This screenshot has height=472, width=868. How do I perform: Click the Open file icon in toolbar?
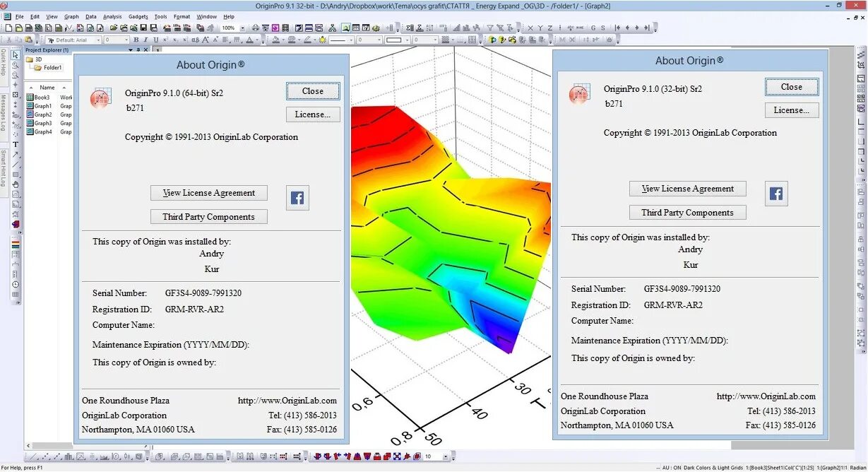pyautogui.click(x=114, y=28)
